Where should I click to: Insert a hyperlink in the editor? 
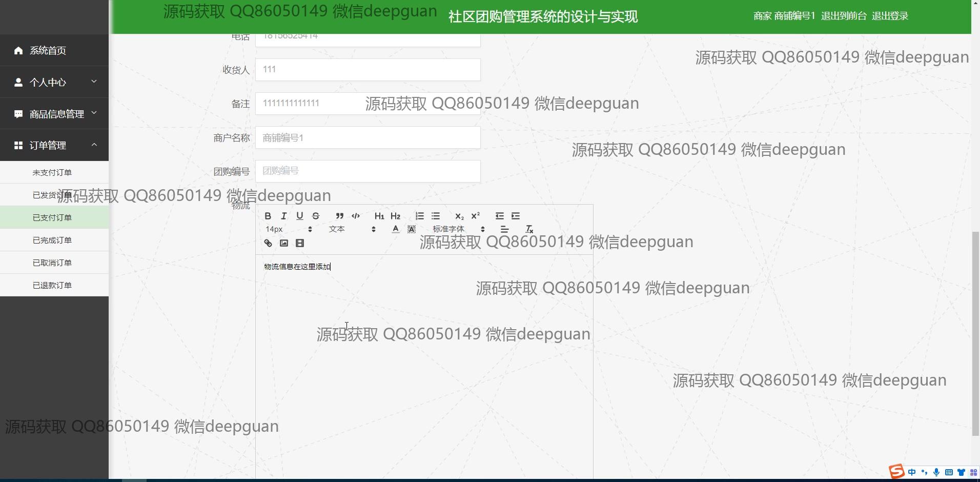[268, 243]
